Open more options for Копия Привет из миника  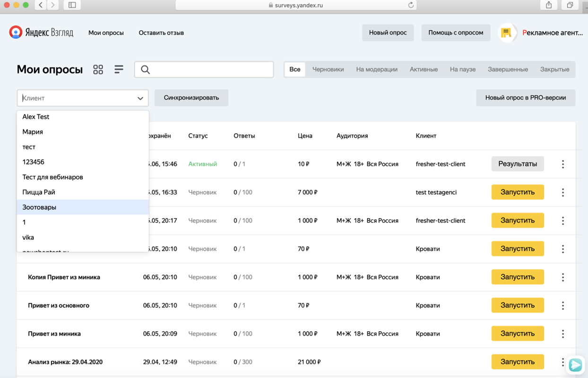562,277
